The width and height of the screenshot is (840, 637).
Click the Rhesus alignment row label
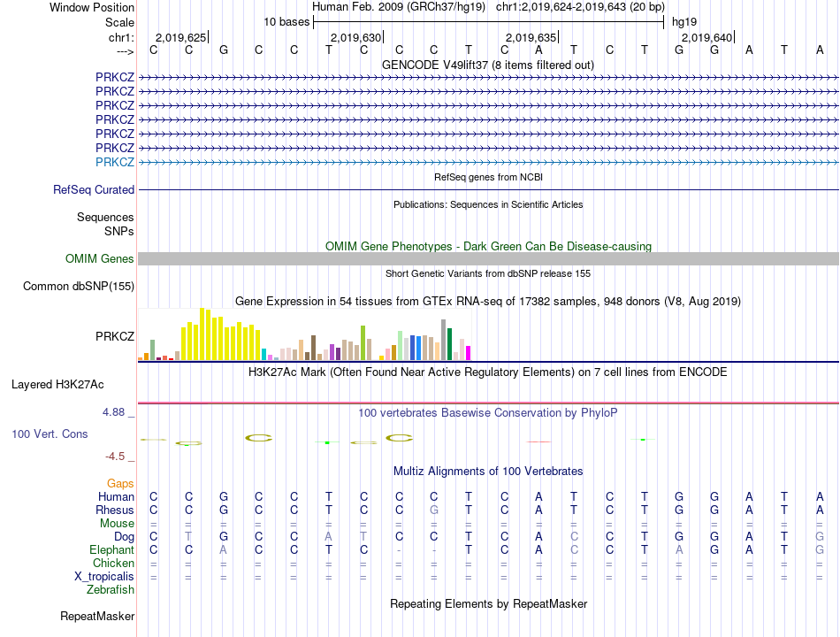(115, 510)
